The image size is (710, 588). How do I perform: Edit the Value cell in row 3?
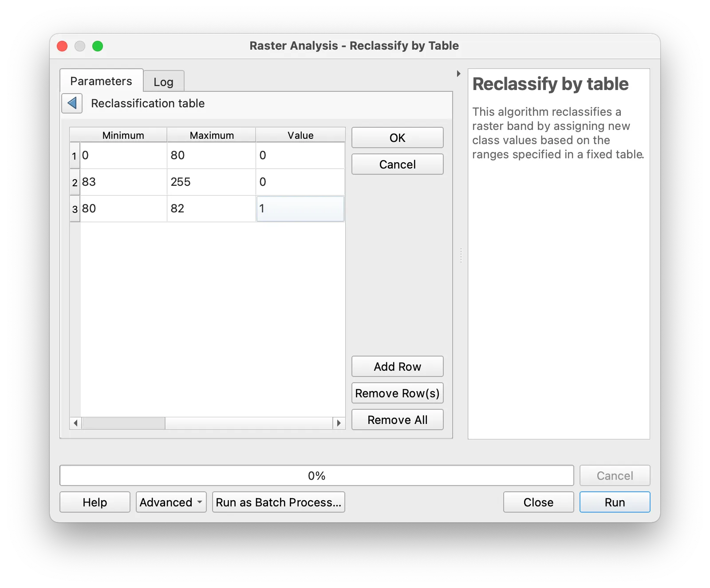click(300, 209)
